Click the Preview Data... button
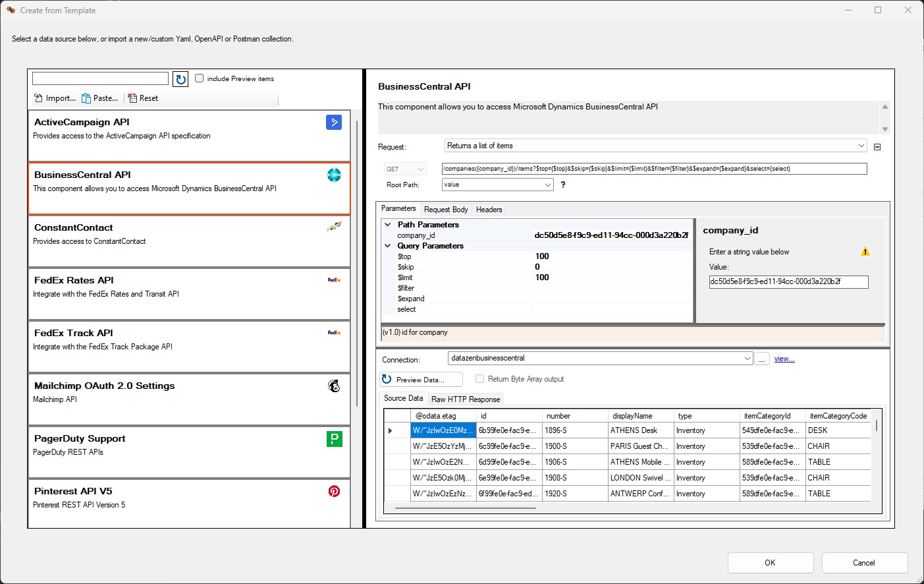 pos(421,380)
